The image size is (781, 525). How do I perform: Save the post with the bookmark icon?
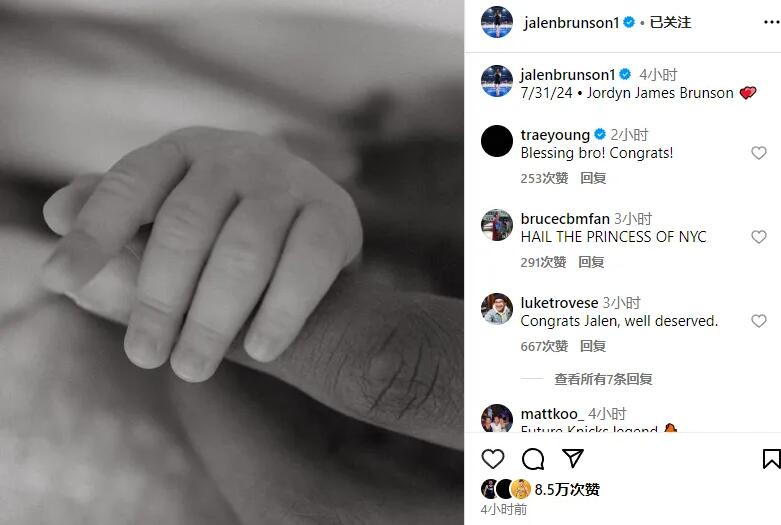pyautogui.click(x=772, y=459)
